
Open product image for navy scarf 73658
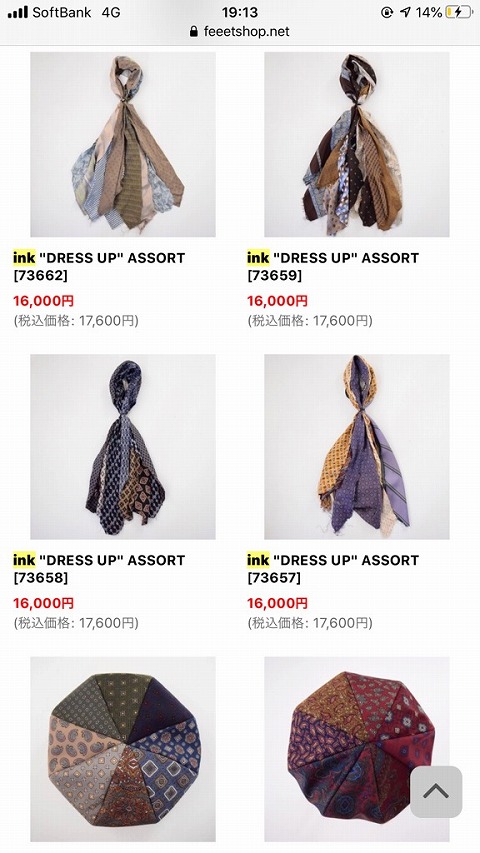pos(123,447)
